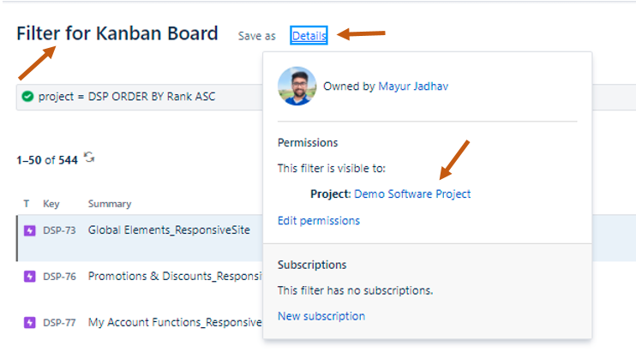Sort by the Summary column header
The height and width of the screenshot is (364, 636).
tap(110, 204)
